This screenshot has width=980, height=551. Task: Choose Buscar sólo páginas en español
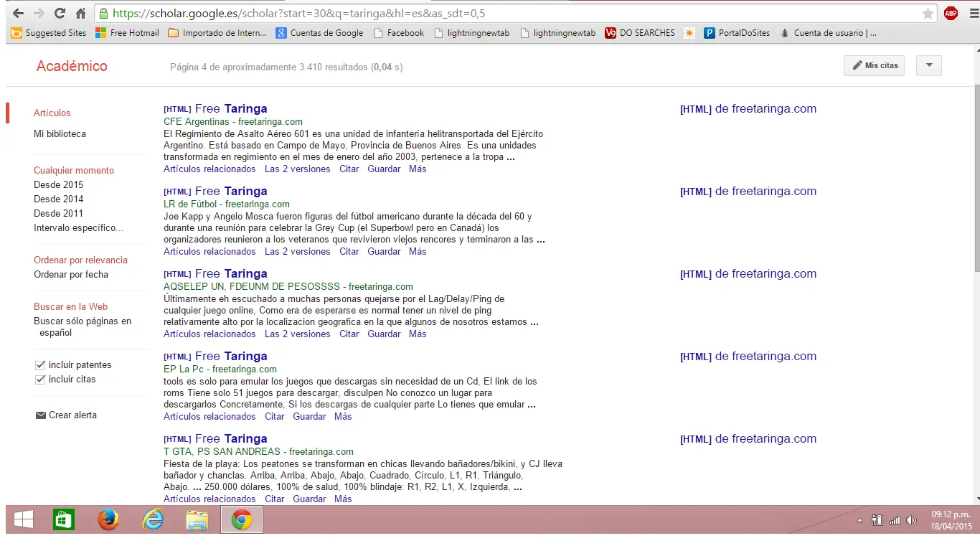tap(83, 327)
